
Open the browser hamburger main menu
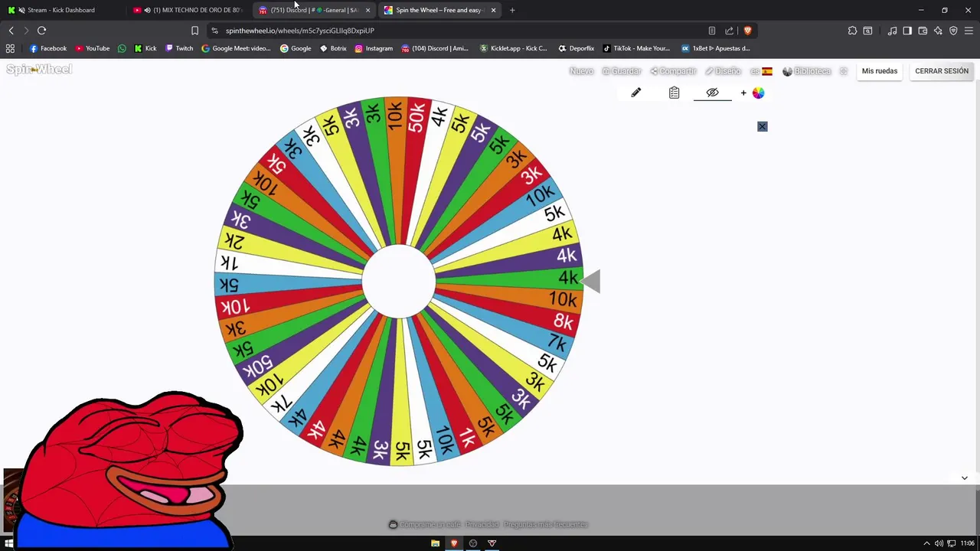point(969,31)
